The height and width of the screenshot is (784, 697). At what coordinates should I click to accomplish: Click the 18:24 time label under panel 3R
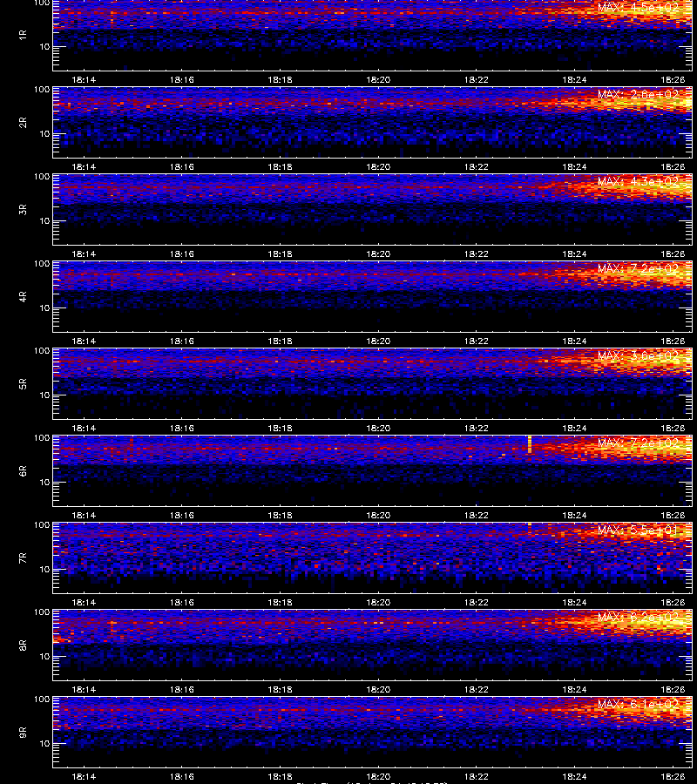(x=574, y=253)
